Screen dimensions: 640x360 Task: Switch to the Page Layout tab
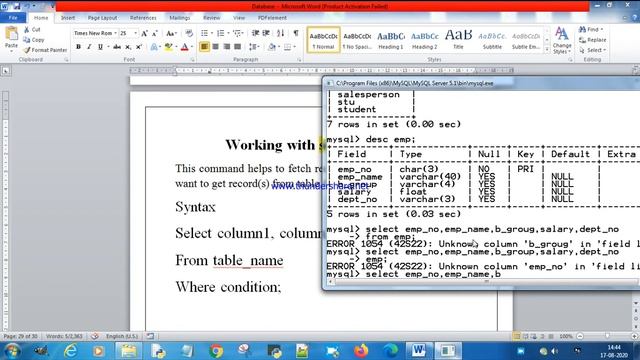[x=102, y=18]
